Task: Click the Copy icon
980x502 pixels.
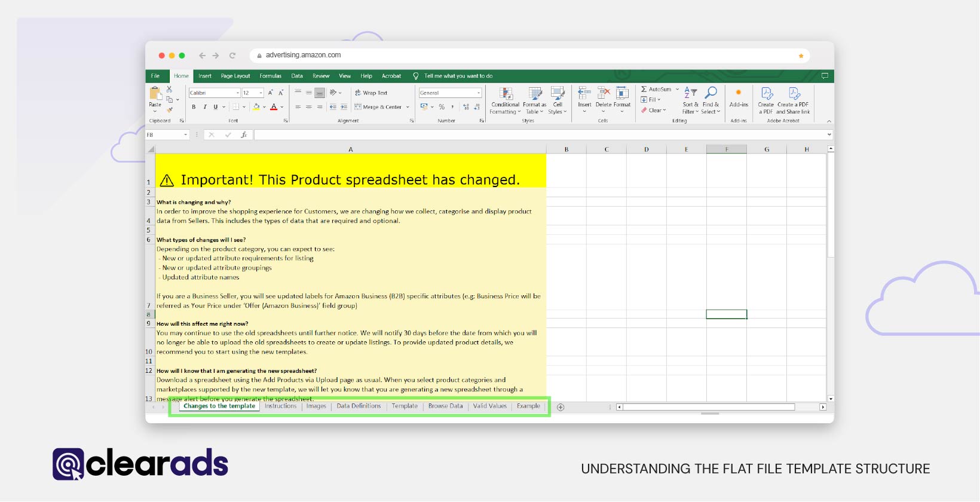Action: tap(170, 99)
